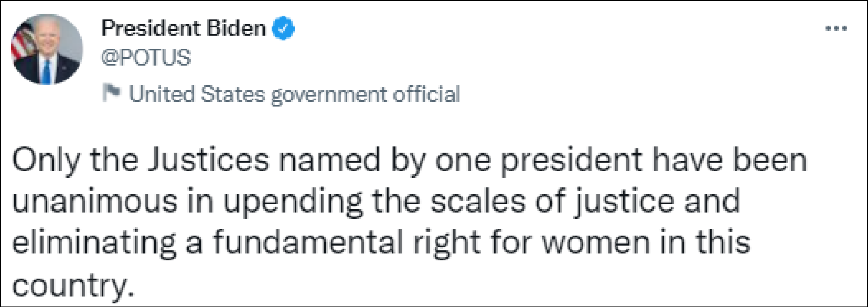Open the three-dot more options menu
Image resolution: width=868 pixels, height=307 pixels.
(x=836, y=29)
